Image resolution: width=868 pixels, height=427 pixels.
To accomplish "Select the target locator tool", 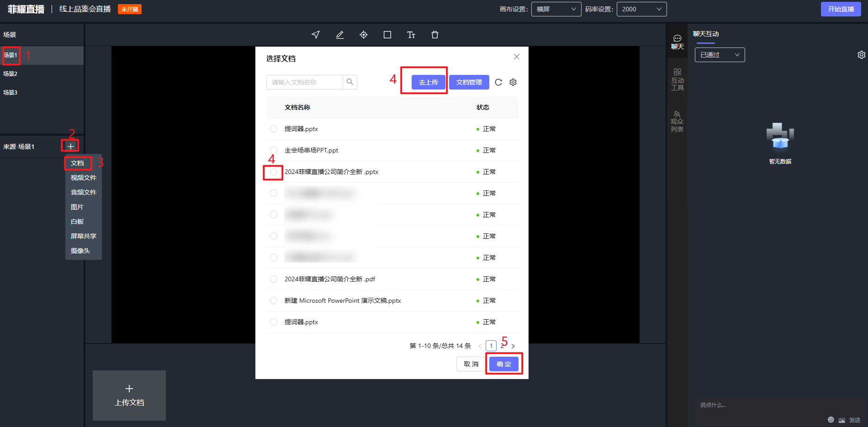I will tap(364, 35).
